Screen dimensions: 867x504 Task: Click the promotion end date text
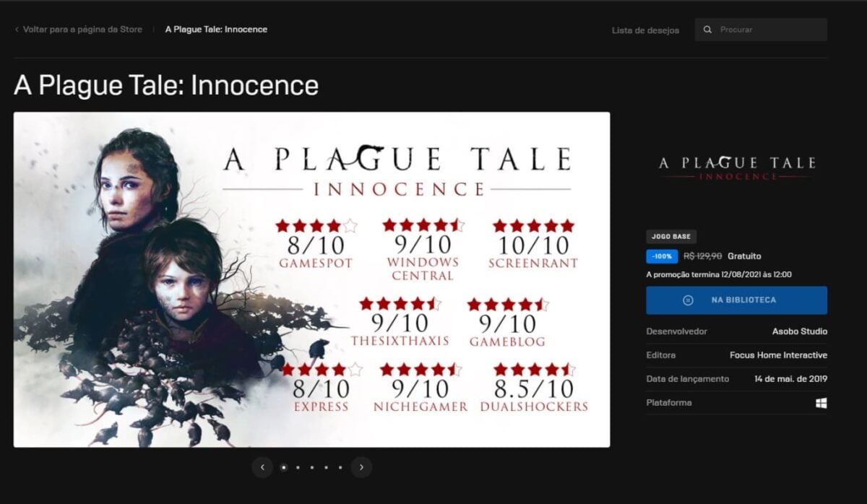tap(719, 274)
